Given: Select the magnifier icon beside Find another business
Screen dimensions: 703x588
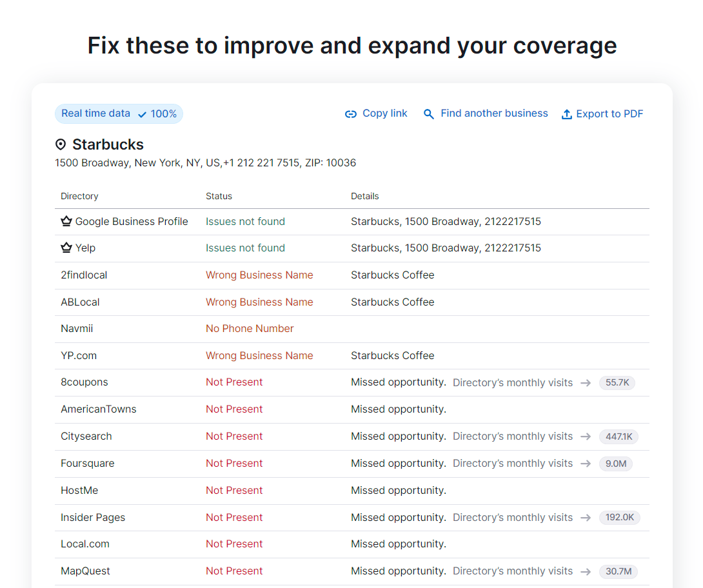Looking at the screenshot, I should [x=429, y=113].
